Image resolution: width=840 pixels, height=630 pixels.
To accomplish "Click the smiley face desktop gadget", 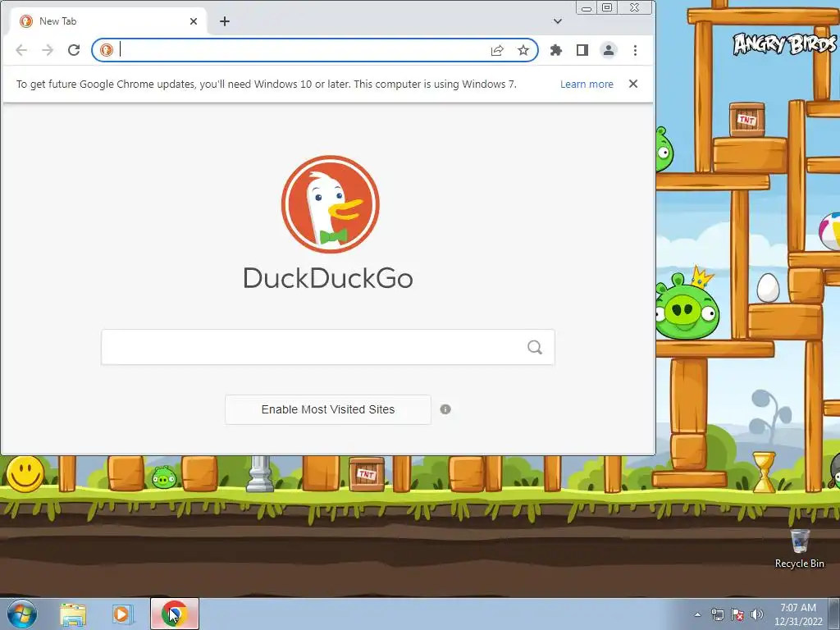I will [25, 474].
